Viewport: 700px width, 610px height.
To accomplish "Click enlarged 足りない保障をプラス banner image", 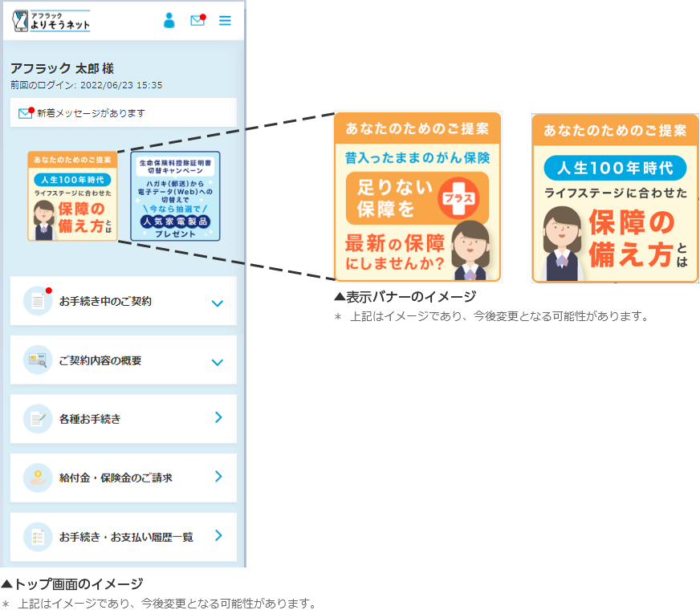I will [x=417, y=197].
